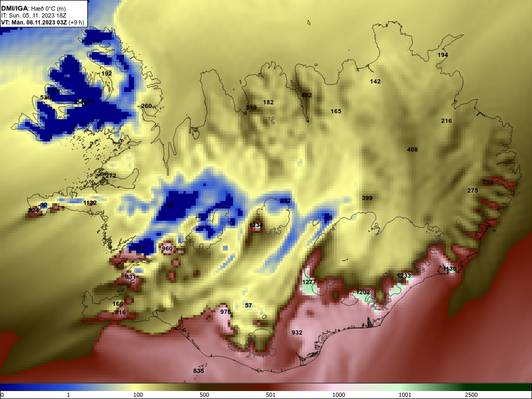Select the map value 166

click(x=118, y=304)
